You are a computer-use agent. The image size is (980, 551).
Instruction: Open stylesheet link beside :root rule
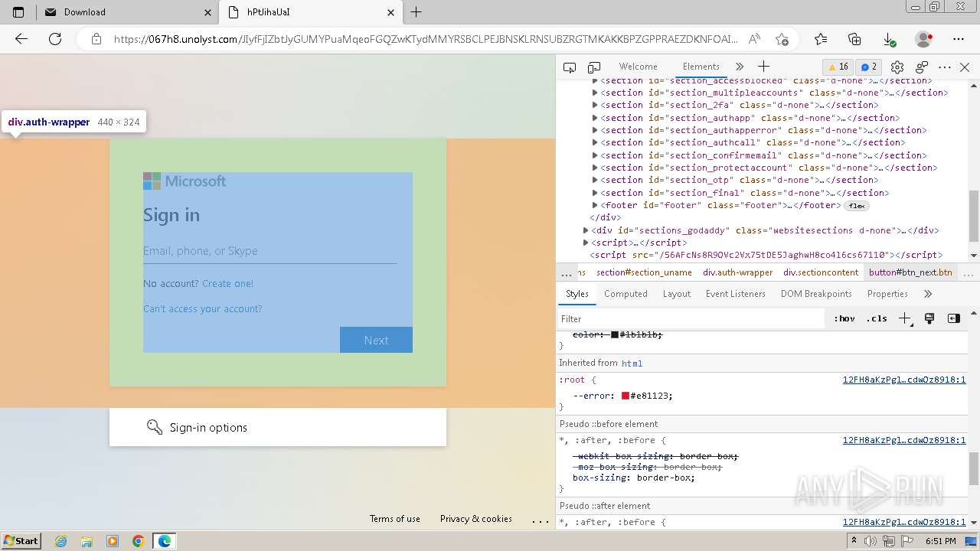[x=904, y=380]
